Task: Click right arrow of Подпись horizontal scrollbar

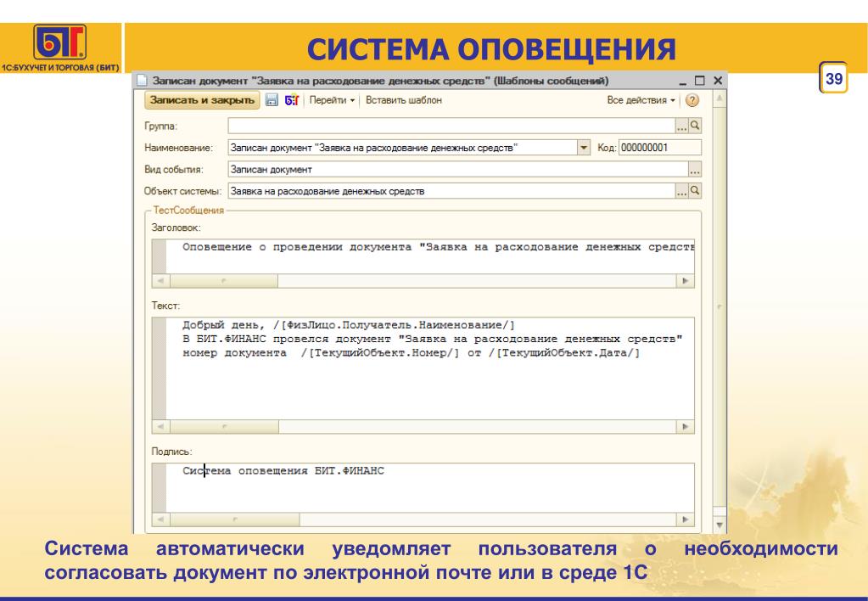Action: (x=686, y=520)
